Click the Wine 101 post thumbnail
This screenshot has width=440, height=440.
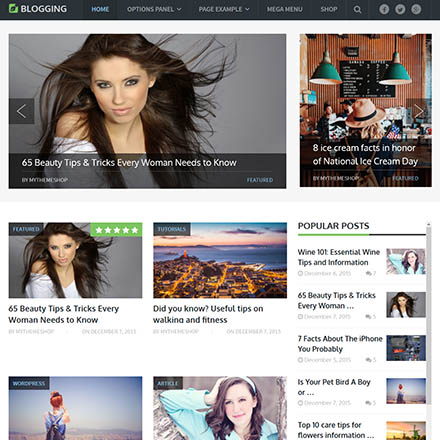406,261
